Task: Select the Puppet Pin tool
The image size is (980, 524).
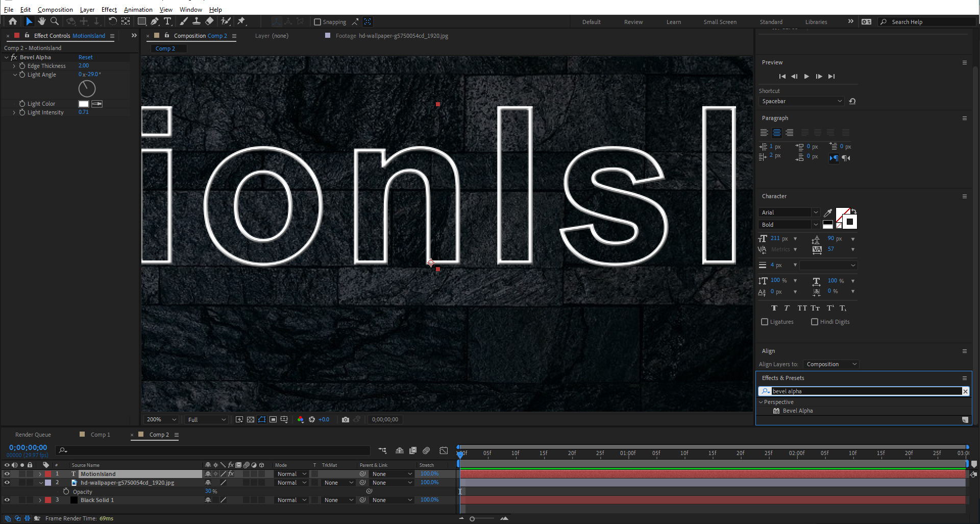Action: pos(241,21)
